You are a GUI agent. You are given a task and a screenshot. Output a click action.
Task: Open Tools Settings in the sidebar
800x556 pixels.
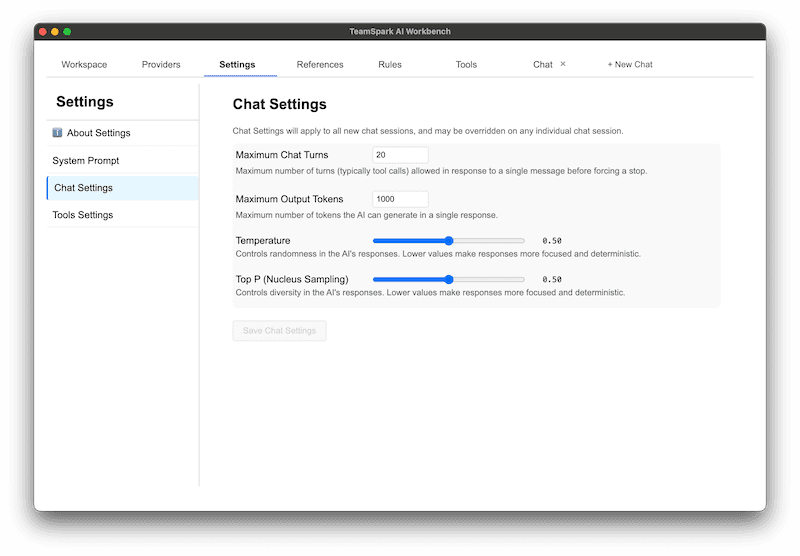(122, 215)
